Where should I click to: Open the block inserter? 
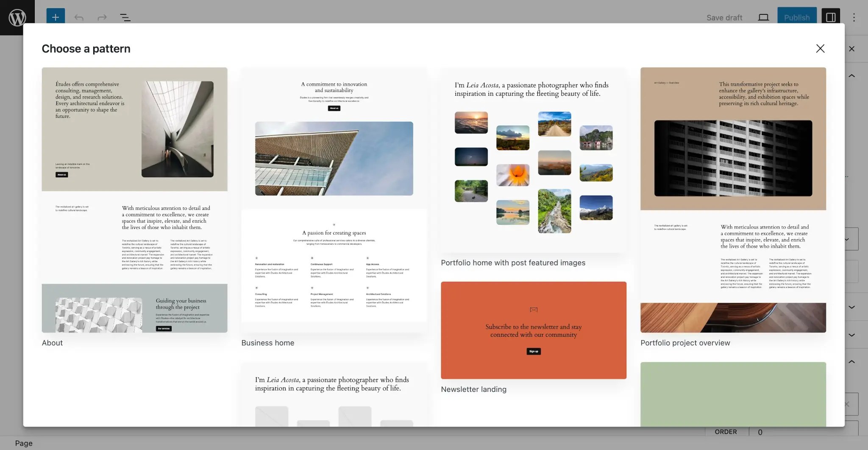point(55,17)
